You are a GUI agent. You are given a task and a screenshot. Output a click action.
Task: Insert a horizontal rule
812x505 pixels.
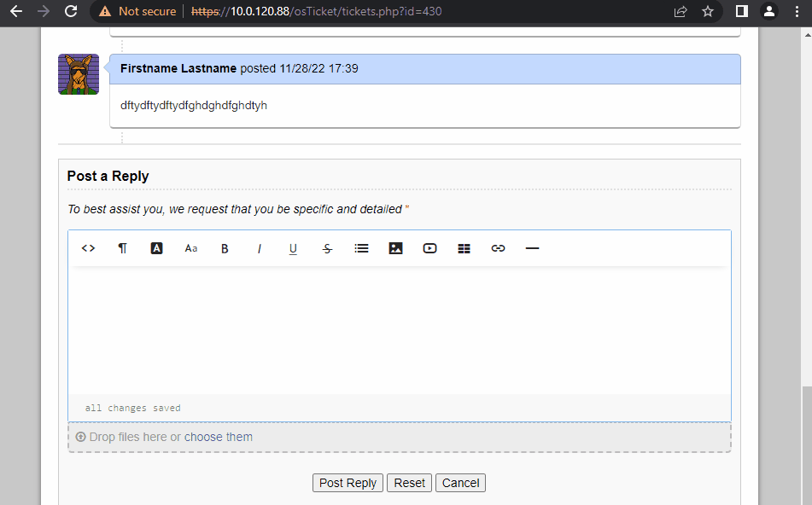(532, 248)
